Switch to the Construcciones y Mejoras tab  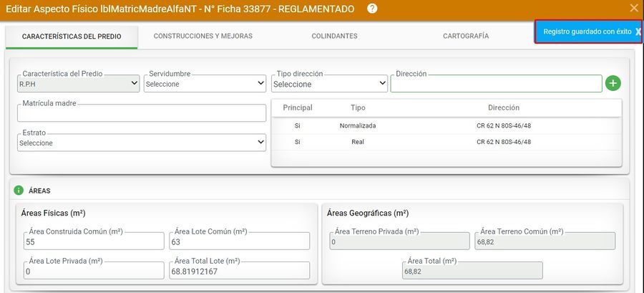203,36
